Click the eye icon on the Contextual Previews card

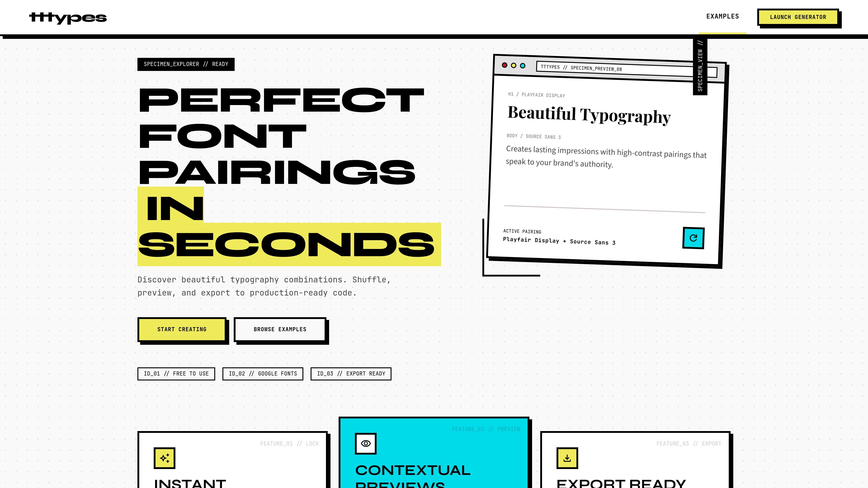pos(366,443)
